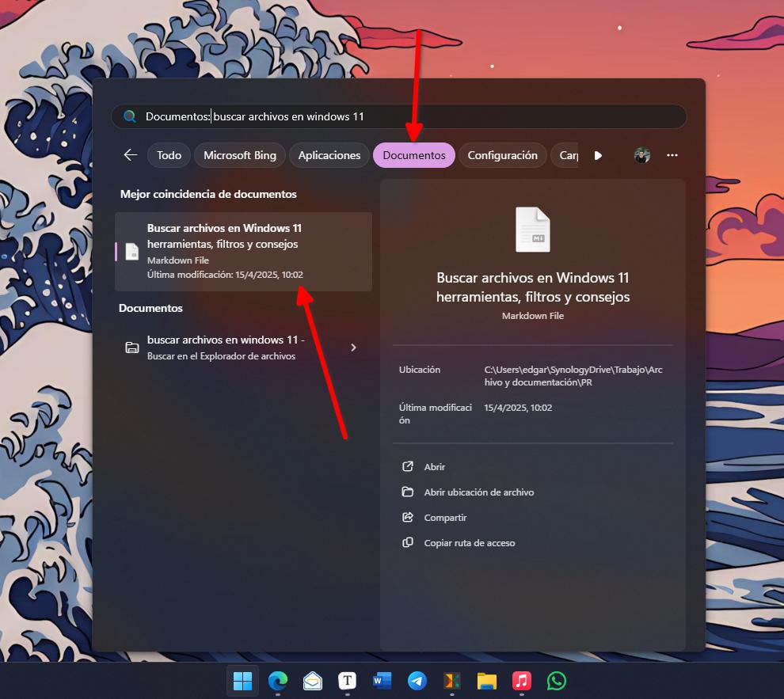This screenshot has height=699, width=784.
Task: Click the back arrow in search panel
Action: pos(131,155)
